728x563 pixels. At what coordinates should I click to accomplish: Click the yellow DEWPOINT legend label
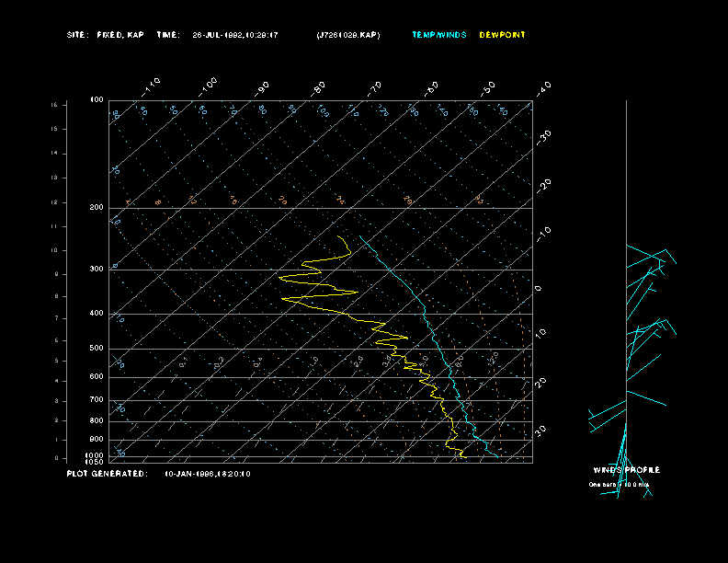click(503, 35)
